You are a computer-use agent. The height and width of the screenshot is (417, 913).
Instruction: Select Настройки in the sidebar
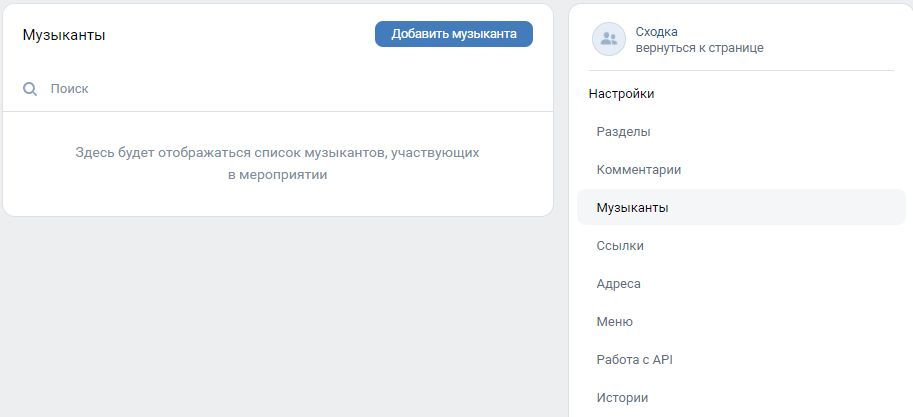[621, 94]
